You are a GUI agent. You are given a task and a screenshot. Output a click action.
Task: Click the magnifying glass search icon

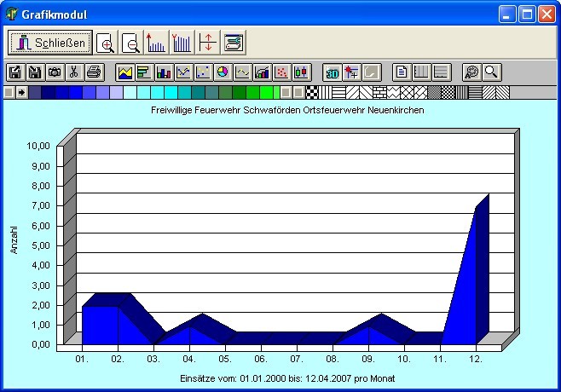tap(491, 72)
